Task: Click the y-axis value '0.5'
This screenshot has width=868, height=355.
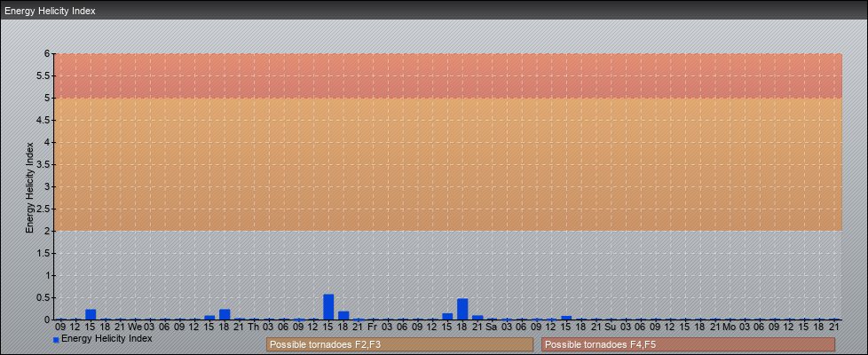Action: click(44, 297)
